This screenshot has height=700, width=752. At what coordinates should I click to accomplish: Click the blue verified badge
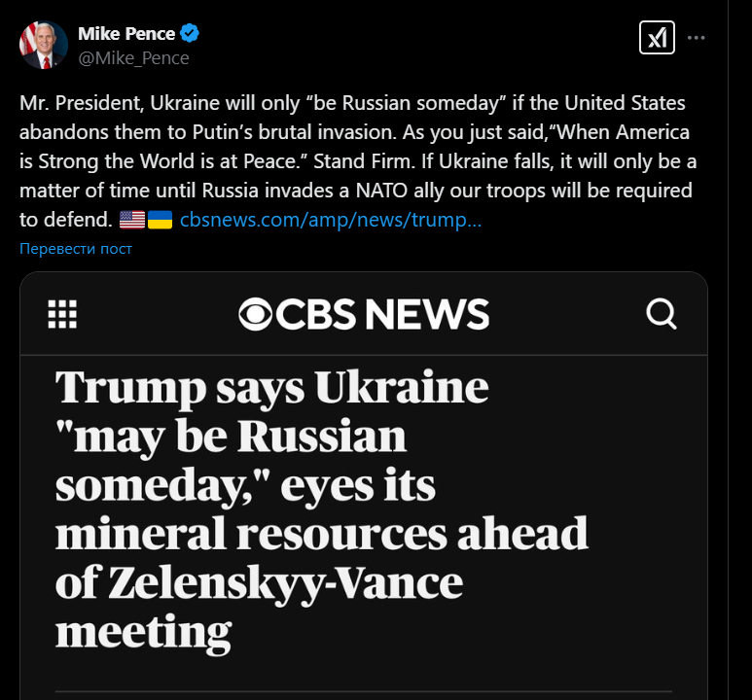tap(191, 34)
